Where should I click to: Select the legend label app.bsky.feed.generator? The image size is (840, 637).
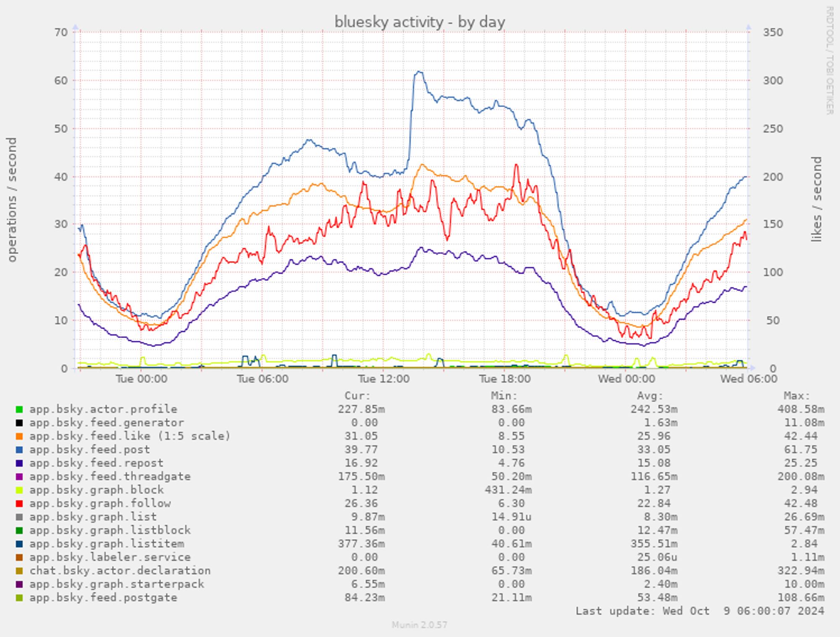pos(107,422)
